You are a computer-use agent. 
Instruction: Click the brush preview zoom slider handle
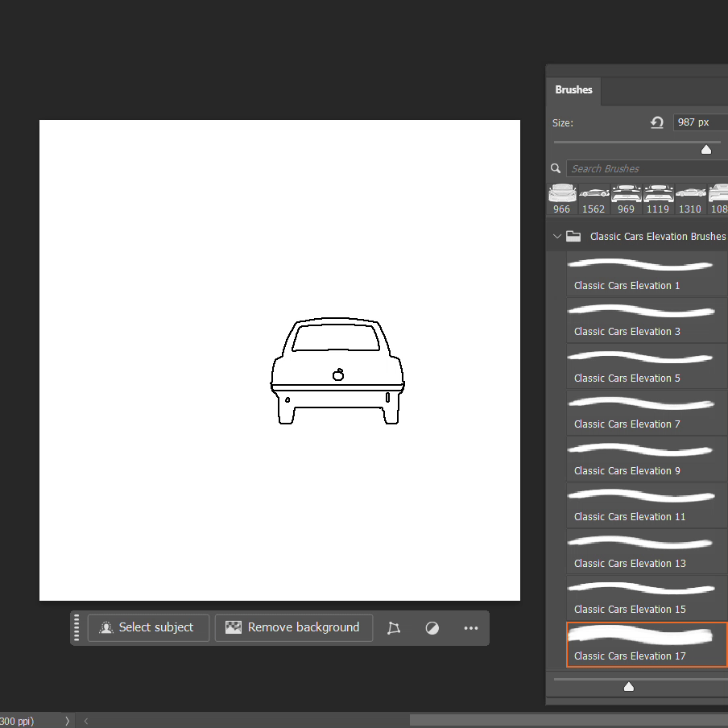click(629, 687)
